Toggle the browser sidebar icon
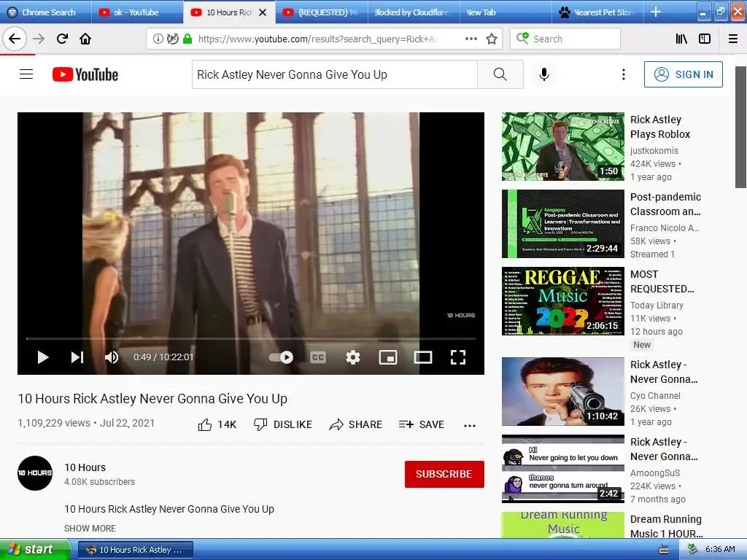Image resolution: width=747 pixels, height=560 pixels. 705,39
